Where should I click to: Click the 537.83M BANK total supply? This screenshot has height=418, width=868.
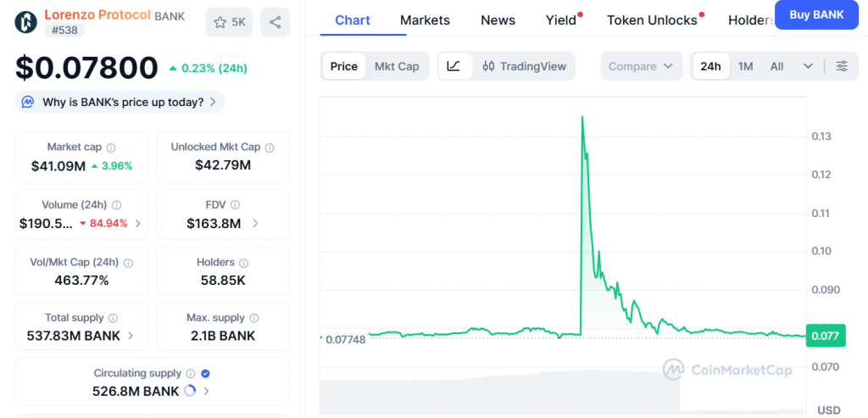point(74,336)
